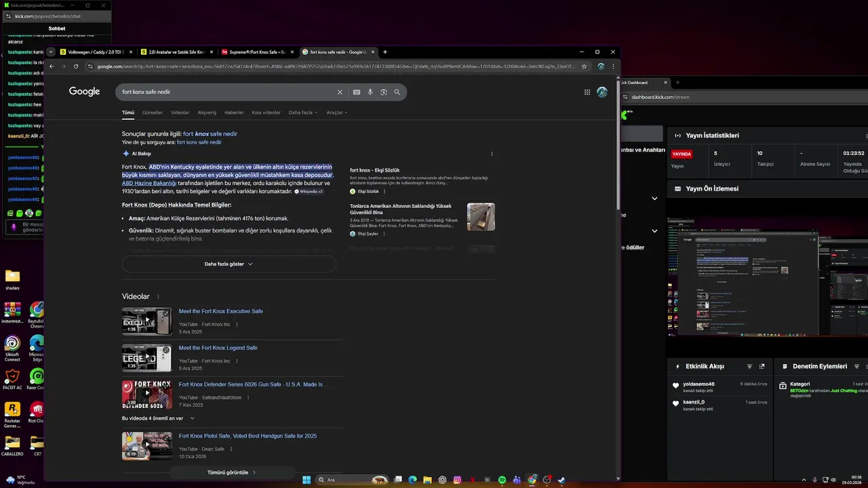Click inside the Google search text field
The width and height of the screenshot is (868, 488).
click(227, 92)
